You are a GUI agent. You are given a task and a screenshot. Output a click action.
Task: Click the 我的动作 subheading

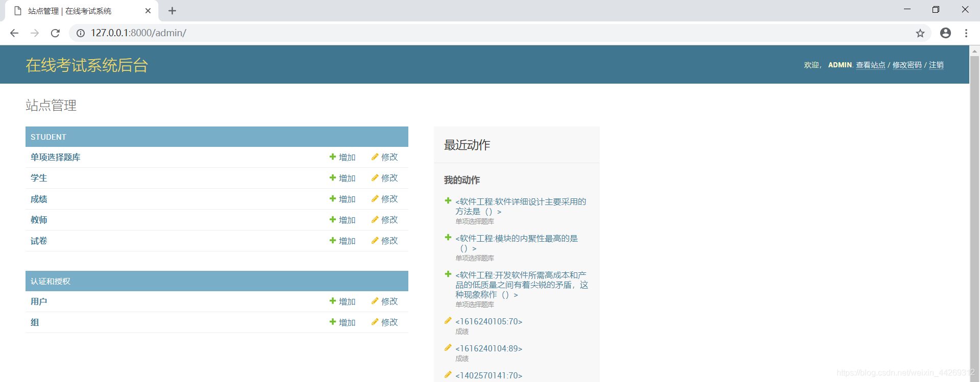tap(462, 180)
